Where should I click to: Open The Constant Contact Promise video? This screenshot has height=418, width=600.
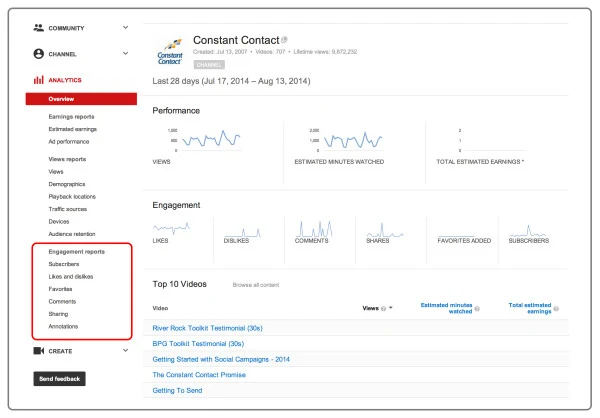point(199,375)
